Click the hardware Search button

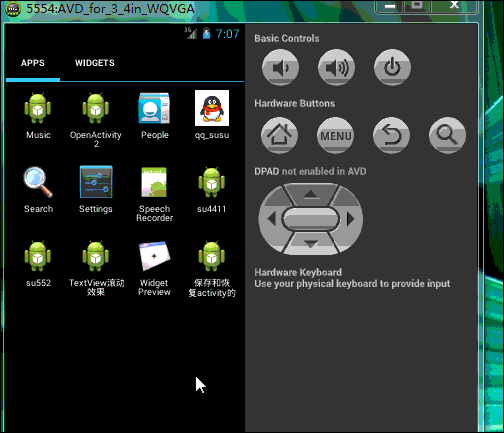pos(447,135)
